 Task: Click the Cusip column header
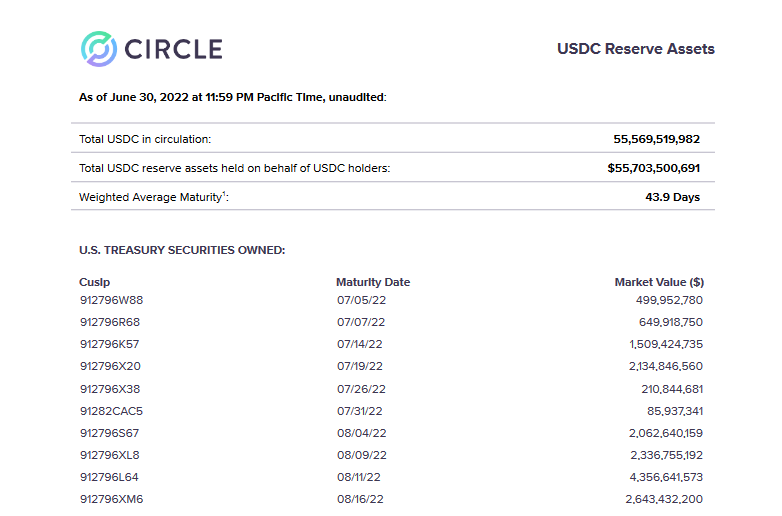click(x=94, y=282)
